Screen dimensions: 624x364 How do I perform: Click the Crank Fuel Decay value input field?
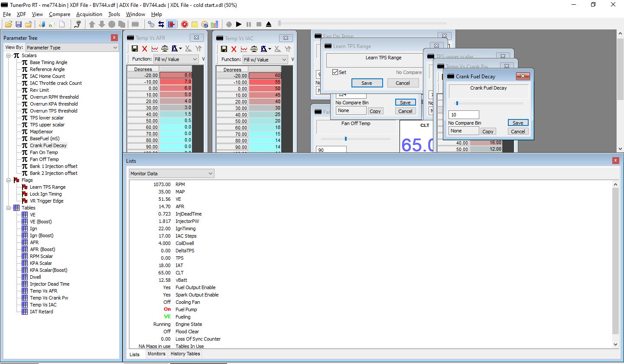point(464,115)
